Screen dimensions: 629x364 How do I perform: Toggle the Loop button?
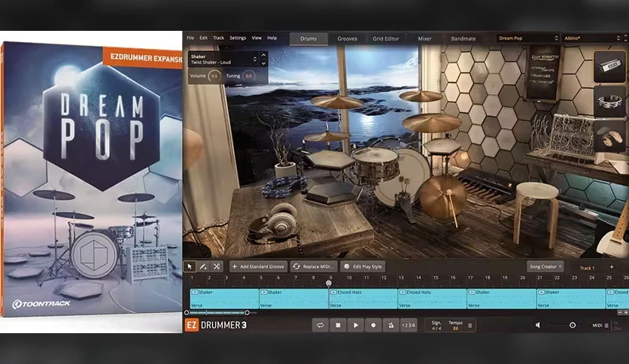point(320,325)
